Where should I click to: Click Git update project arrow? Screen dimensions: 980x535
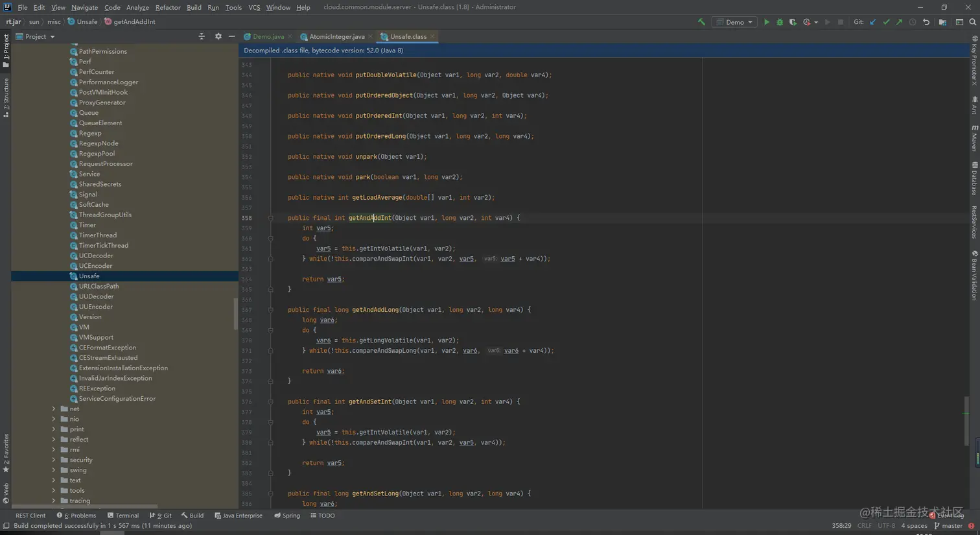(x=873, y=22)
